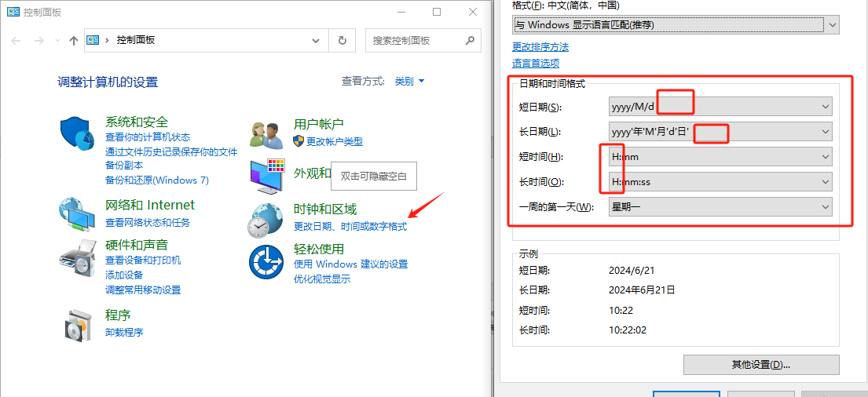Image resolution: width=868 pixels, height=397 pixels.
Task: Click the System and Security shield icon
Action: (x=78, y=134)
